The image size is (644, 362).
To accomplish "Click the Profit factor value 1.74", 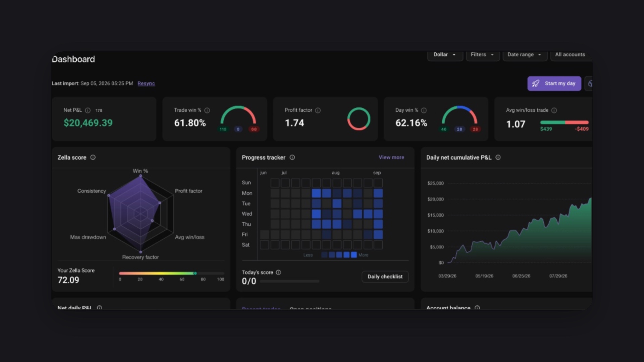I will click(294, 123).
